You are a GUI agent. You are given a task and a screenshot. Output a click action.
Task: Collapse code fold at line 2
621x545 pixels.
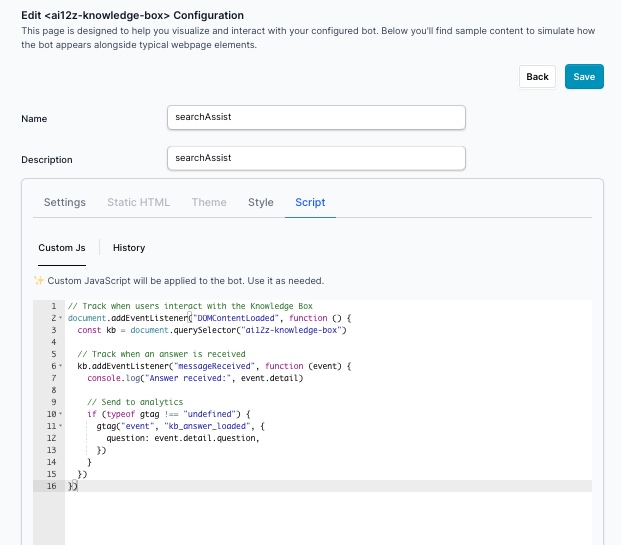point(61,318)
